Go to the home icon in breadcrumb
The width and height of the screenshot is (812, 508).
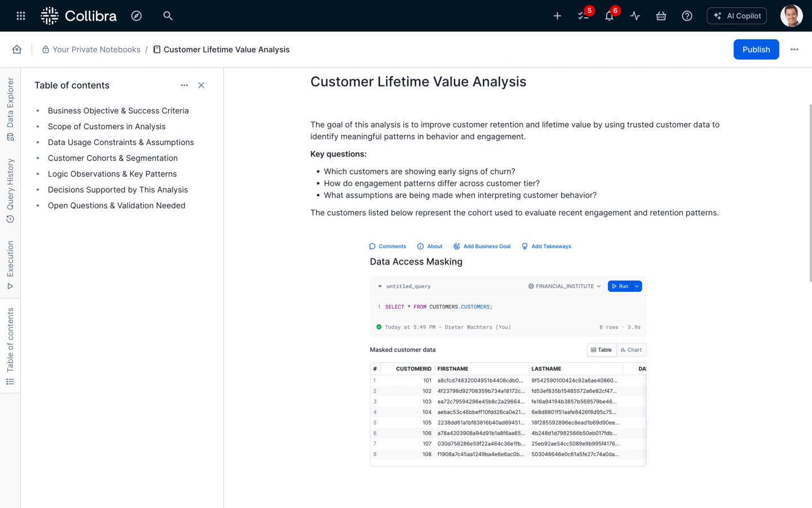tap(17, 50)
